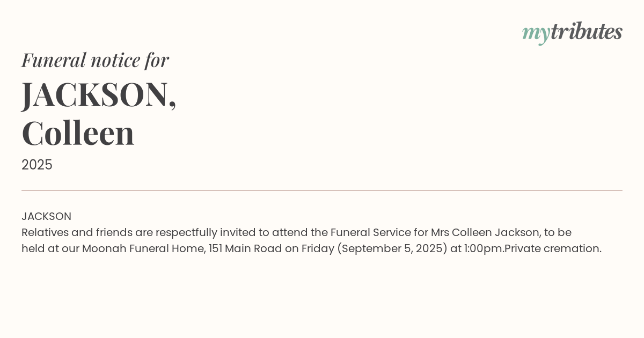644x338 pixels.
Task: Click the words "Funeral Service"
Action: point(370,232)
